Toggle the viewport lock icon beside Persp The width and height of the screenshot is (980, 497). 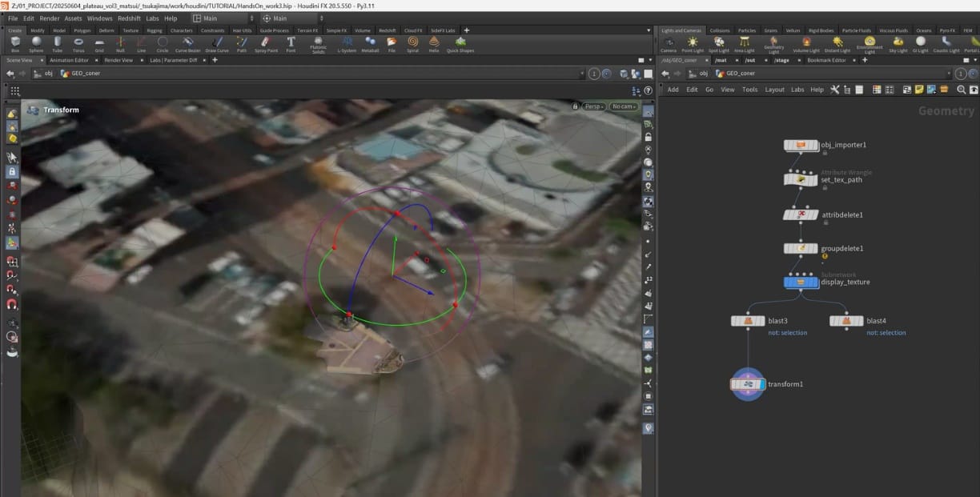coord(575,106)
